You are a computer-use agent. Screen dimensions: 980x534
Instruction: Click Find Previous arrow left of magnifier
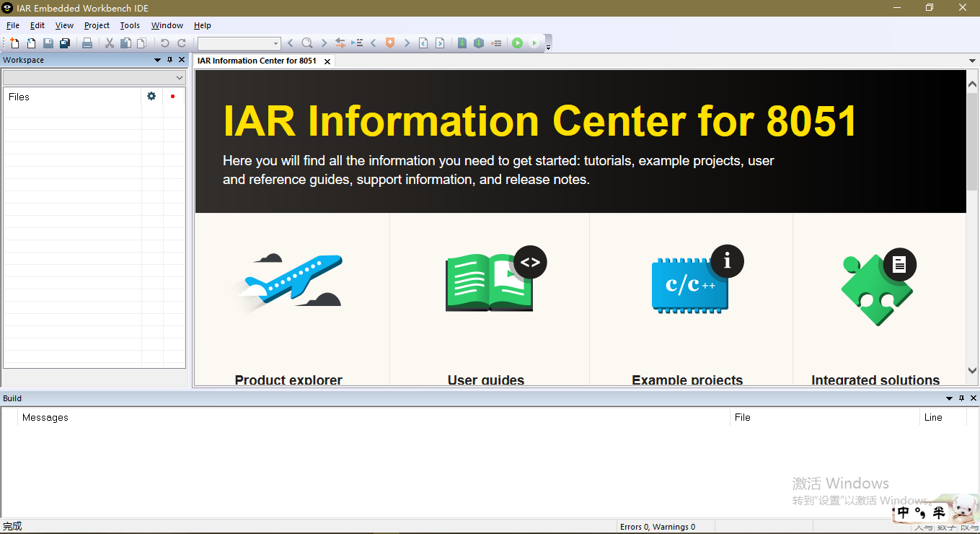click(x=291, y=43)
